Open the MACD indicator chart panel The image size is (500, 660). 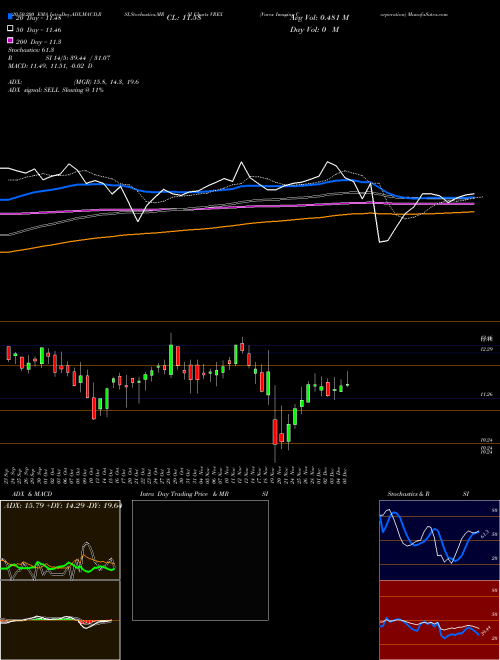pyautogui.click(x=60, y=620)
